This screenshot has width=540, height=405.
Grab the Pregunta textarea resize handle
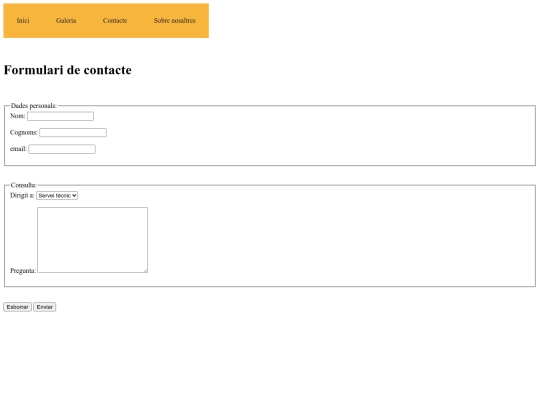145,270
